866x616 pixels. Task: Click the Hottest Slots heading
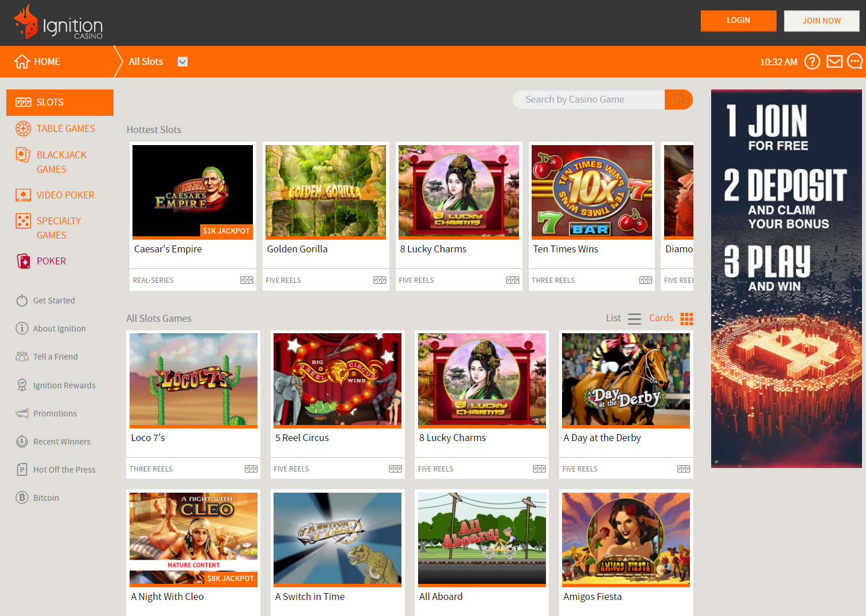pos(154,130)
